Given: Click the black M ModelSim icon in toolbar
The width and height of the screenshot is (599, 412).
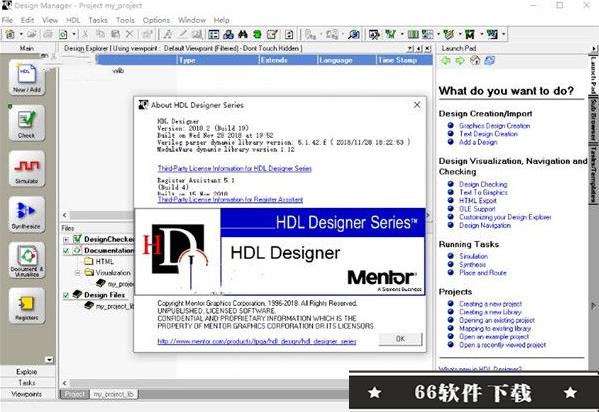Looking at the screenshot, I should (x=470, y=34).
